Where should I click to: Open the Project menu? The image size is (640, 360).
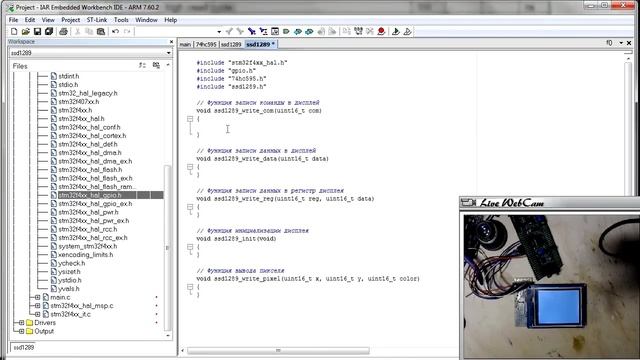[x=71, y=20]
